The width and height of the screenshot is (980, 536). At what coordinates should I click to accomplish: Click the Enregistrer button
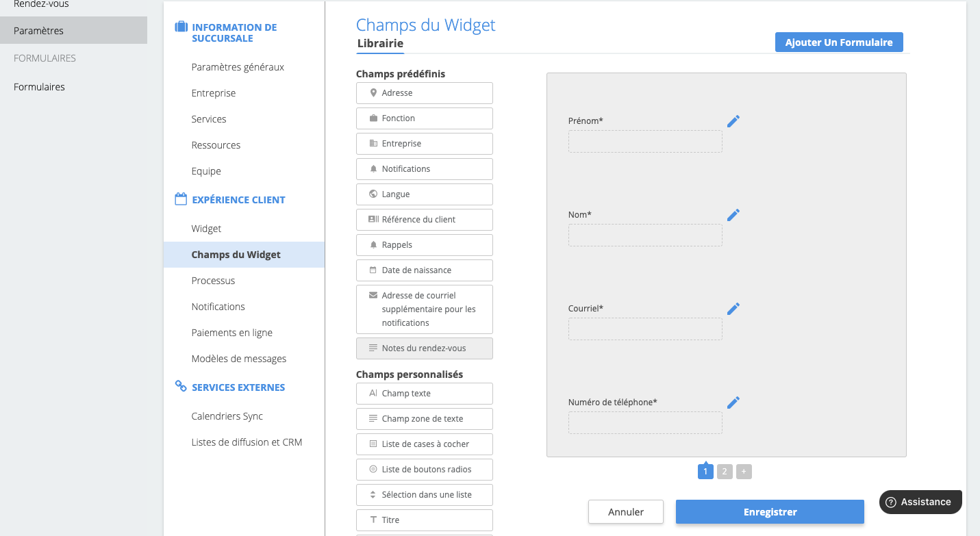(x=770, y=512)
